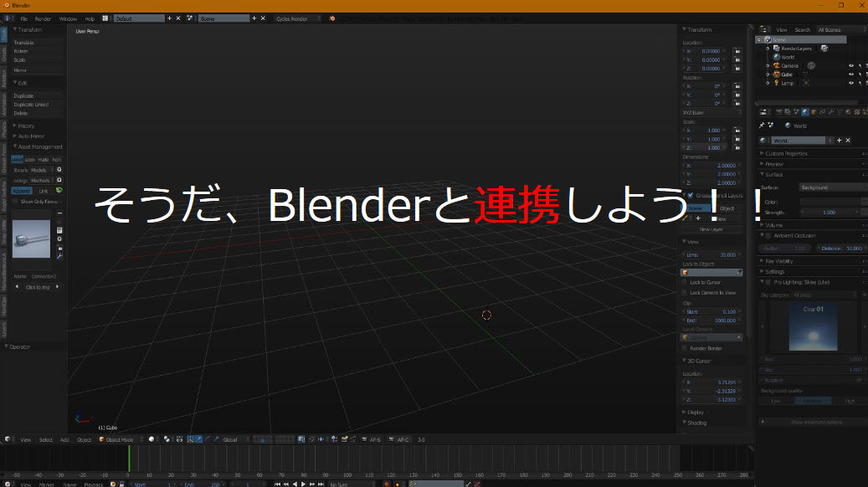The image size is (868, 487).
Task: Add new world with plus icon
Action: 840,141
